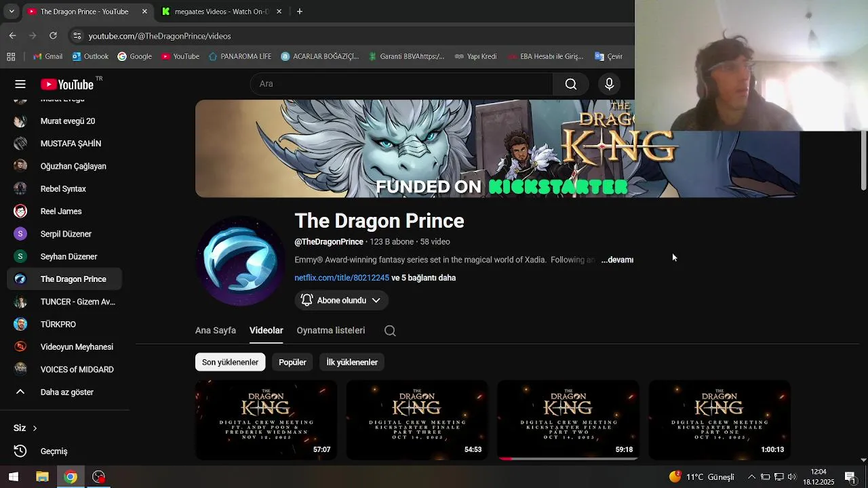The height and width of the screenshot is (488, 868).
Task: Open Videoyun Meyhanesi channel
Action: (64, 347)
